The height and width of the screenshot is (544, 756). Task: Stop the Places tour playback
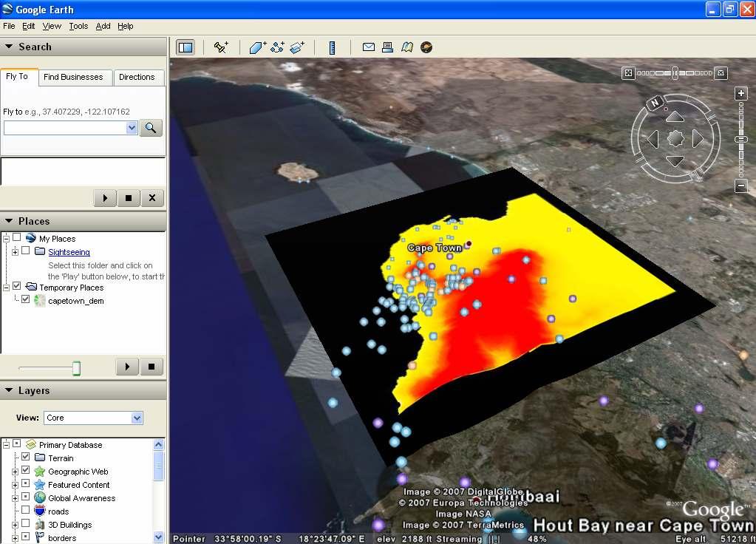pos(151,367)
